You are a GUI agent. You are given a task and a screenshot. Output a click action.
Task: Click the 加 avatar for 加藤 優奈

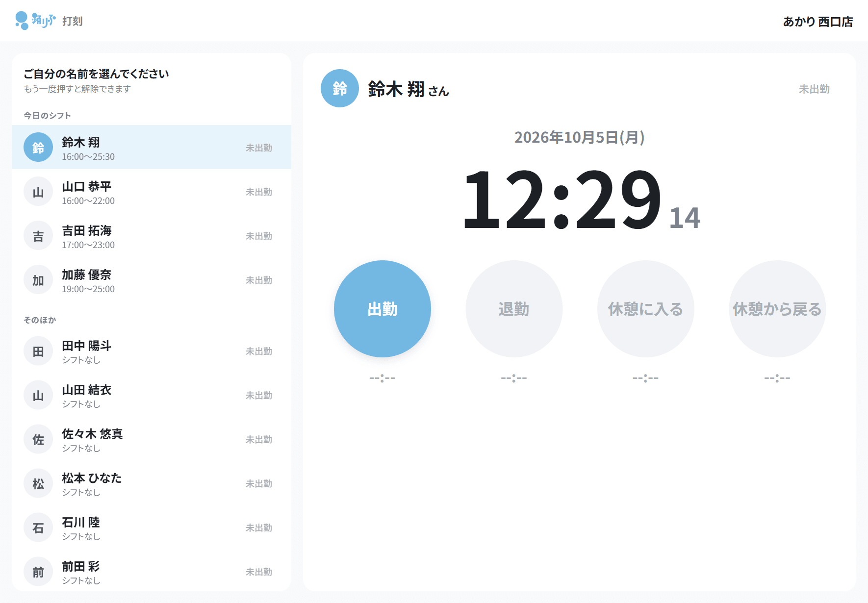38,279
